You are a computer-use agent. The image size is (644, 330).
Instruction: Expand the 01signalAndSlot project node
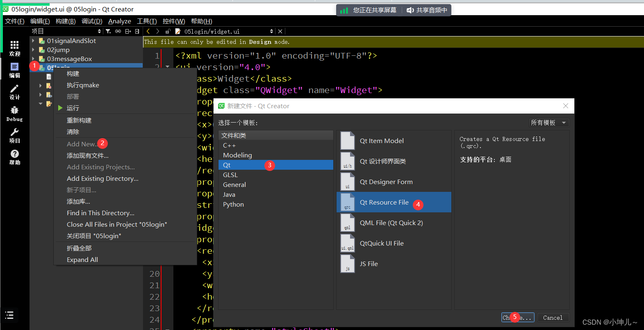(x=33, y=41)
